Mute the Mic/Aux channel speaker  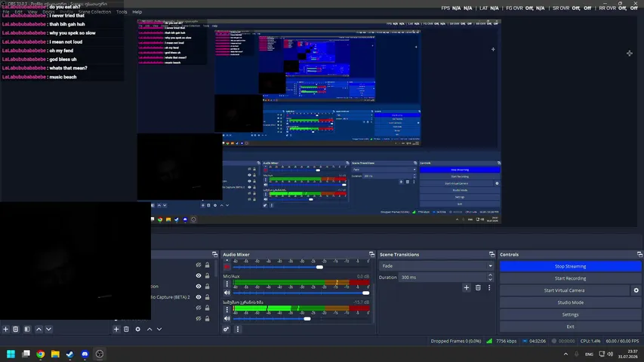[x=226, y=293]
